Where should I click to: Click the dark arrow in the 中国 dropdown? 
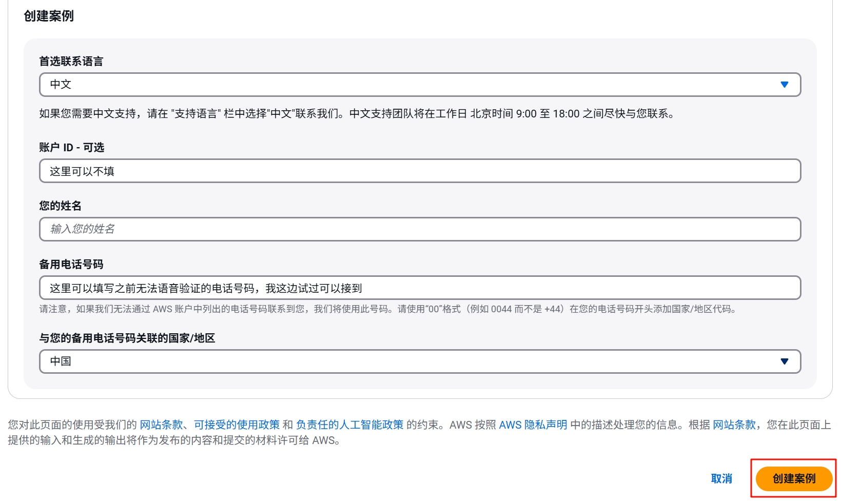point(784,361)
